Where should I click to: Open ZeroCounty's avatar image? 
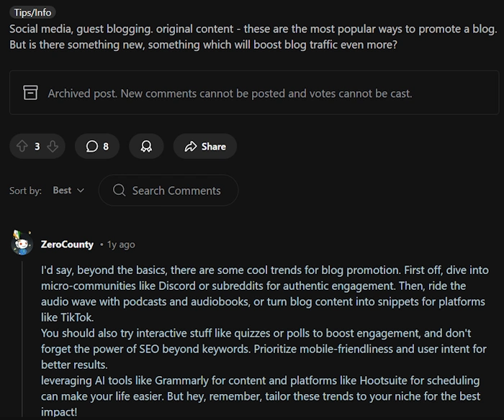[x=22, y=243]
